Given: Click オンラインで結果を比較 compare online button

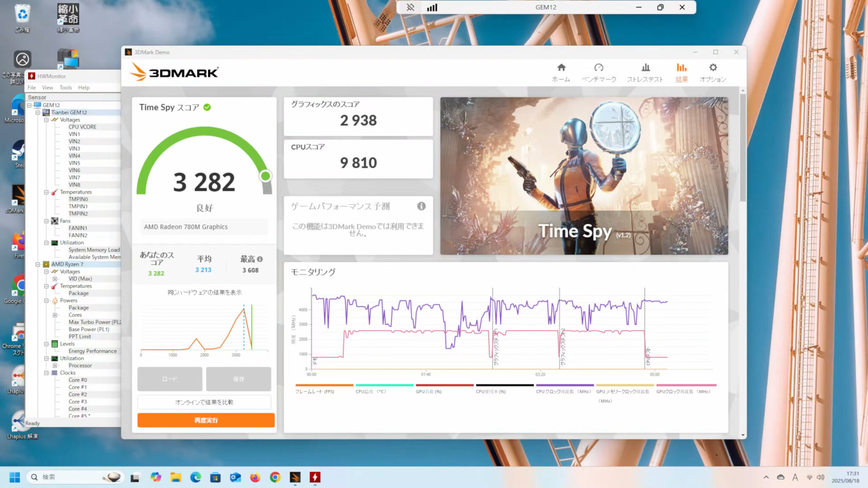Looking at the screenshot, I should 204,402.
